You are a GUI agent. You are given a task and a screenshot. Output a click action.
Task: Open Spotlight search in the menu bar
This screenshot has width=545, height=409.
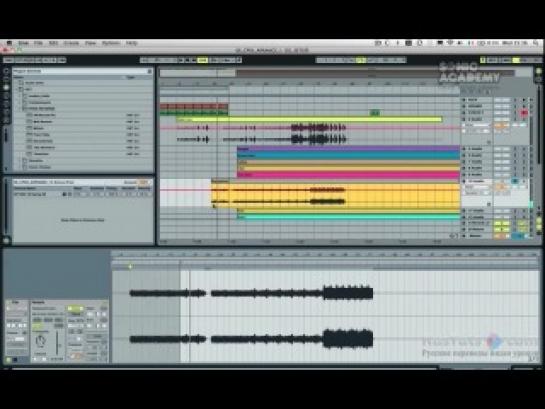(536, 43)
